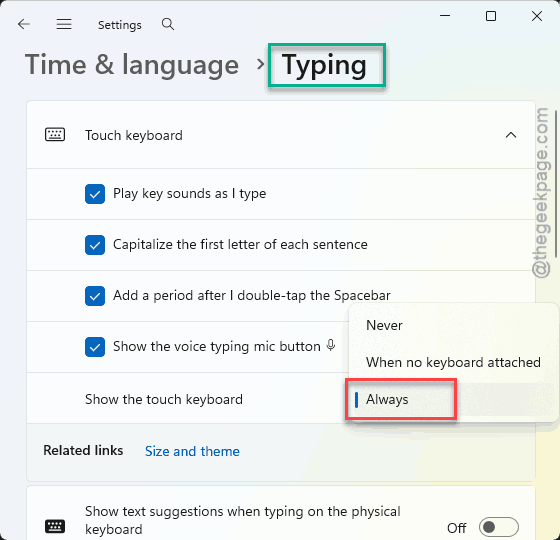Screen dimensions: 560x540
Task: Click the Show the touch keyboard label
Action: [x=164, y=399]
